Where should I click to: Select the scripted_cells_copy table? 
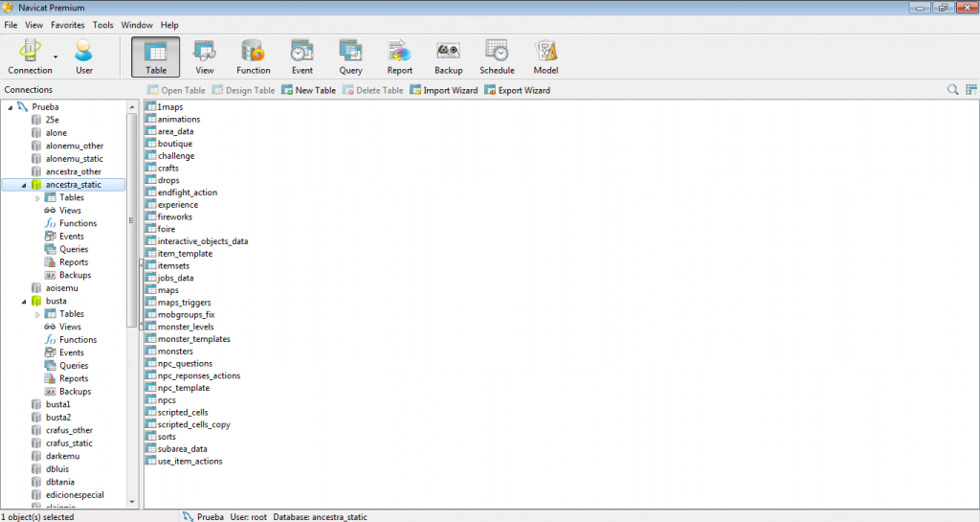click(x=189, y=424)
